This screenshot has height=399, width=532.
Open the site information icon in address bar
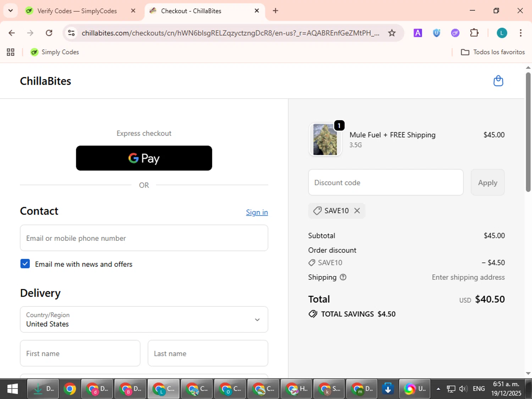(x=71, y=33)
